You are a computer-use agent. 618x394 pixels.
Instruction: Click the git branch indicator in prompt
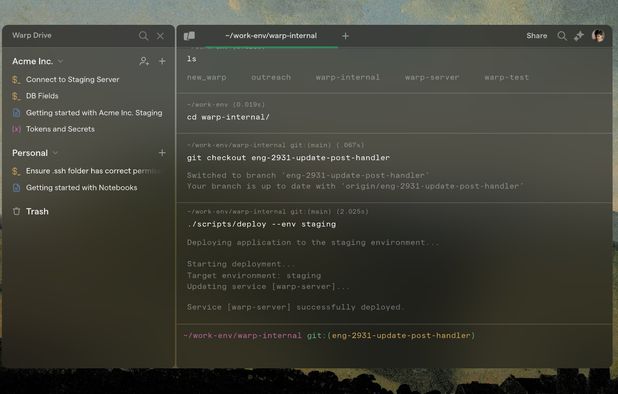coord(391,336)
